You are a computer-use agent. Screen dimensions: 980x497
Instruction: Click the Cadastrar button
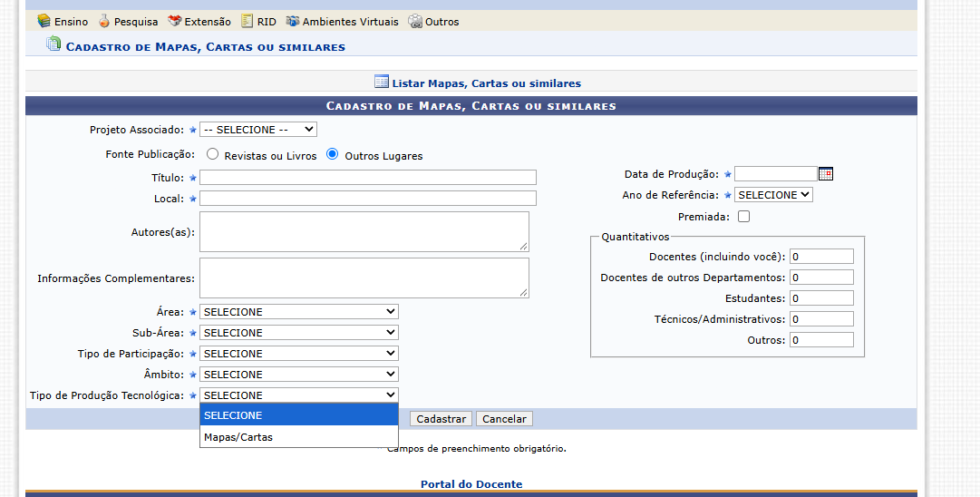coord(441,419)
